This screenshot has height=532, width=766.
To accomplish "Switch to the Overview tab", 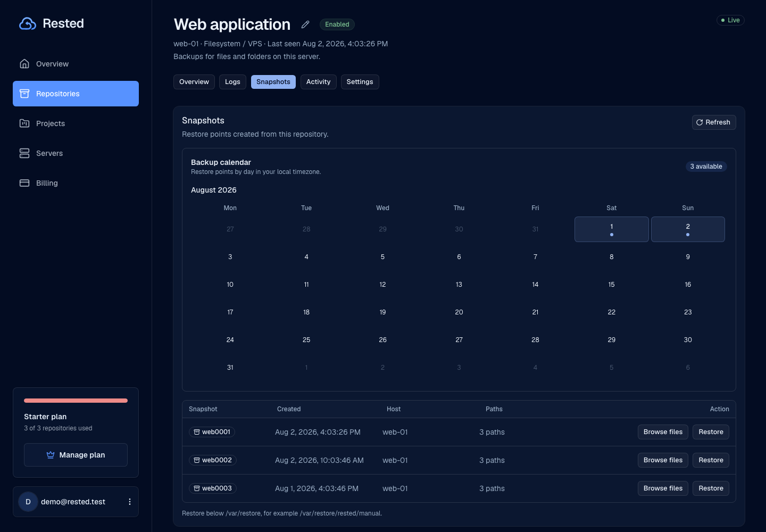I will (194, 82).
